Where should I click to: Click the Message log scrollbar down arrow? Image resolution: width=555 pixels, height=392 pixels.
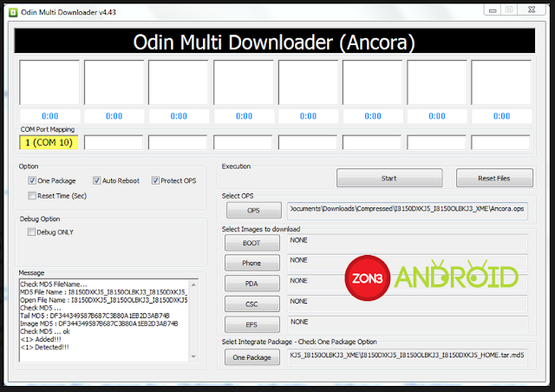tap(193, 356)
